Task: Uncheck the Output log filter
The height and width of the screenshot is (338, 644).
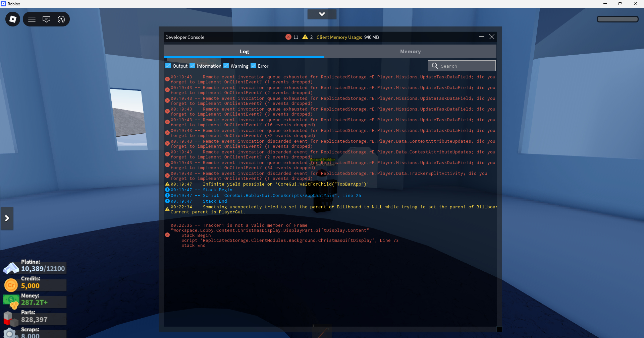Action: 168,66
